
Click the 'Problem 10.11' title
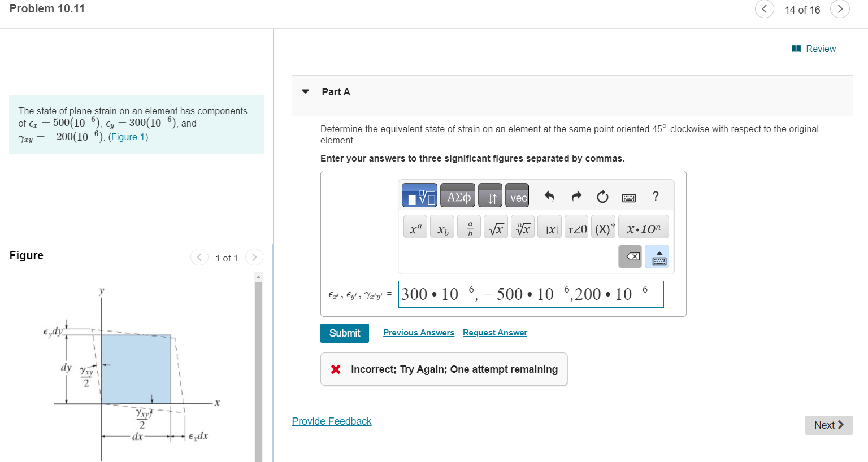tap(47, 8)
